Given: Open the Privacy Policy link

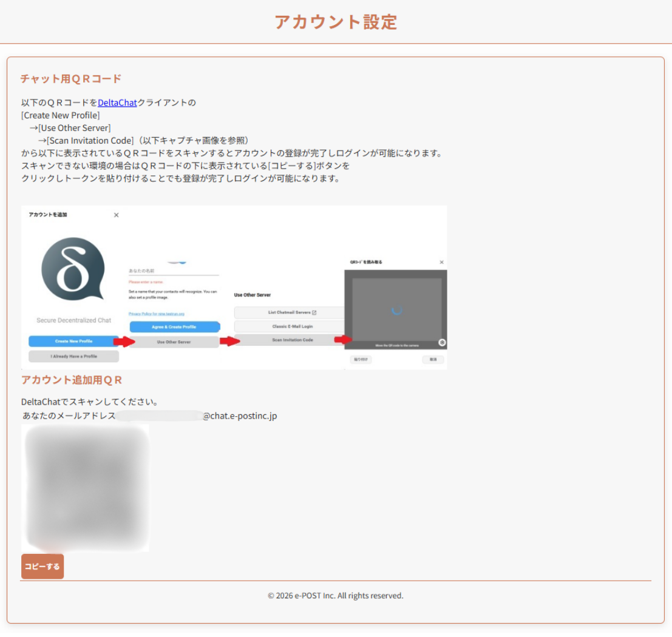Looking at the screenshot, I should 157,314.
